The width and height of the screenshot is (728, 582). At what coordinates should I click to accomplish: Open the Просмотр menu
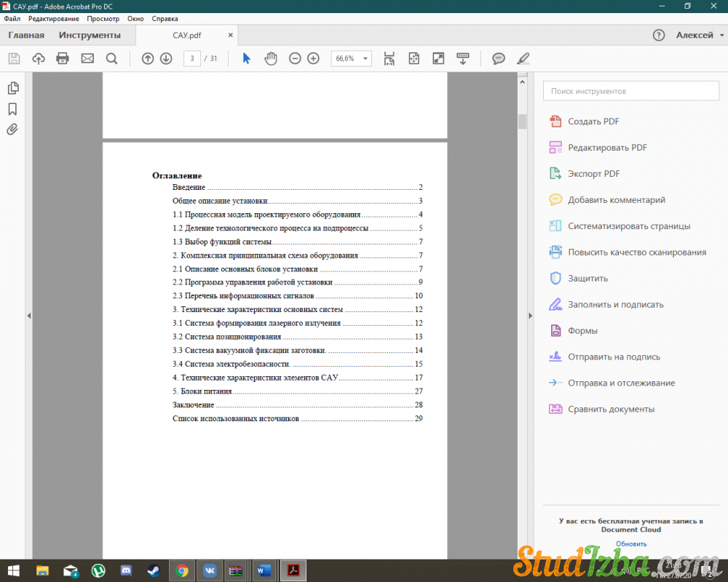point(103,18)
